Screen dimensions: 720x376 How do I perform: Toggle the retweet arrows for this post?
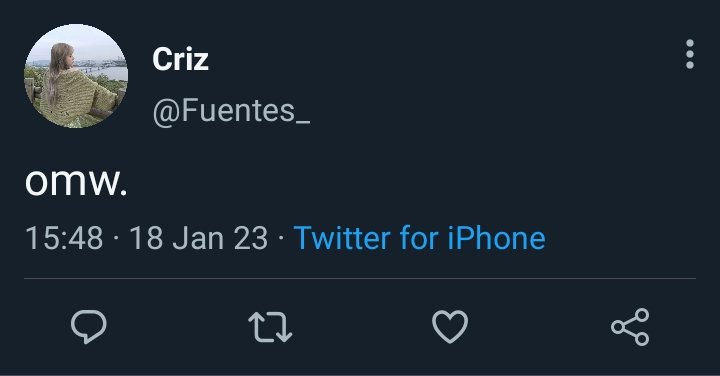tap(270, 327)
